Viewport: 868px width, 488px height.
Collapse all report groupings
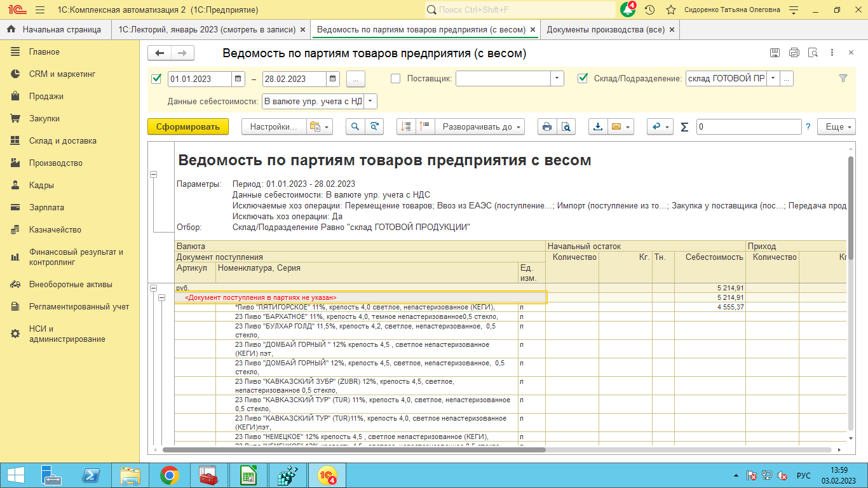pos(407,126)
